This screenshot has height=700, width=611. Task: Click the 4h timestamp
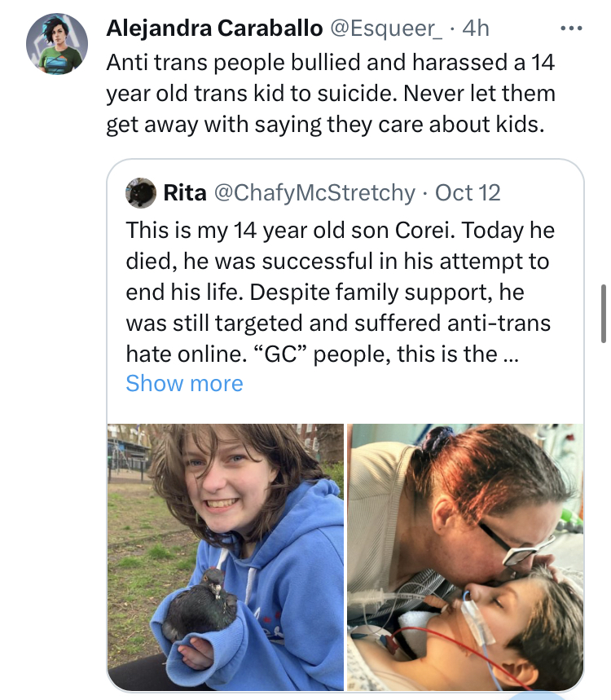click(x=476, y=29)
